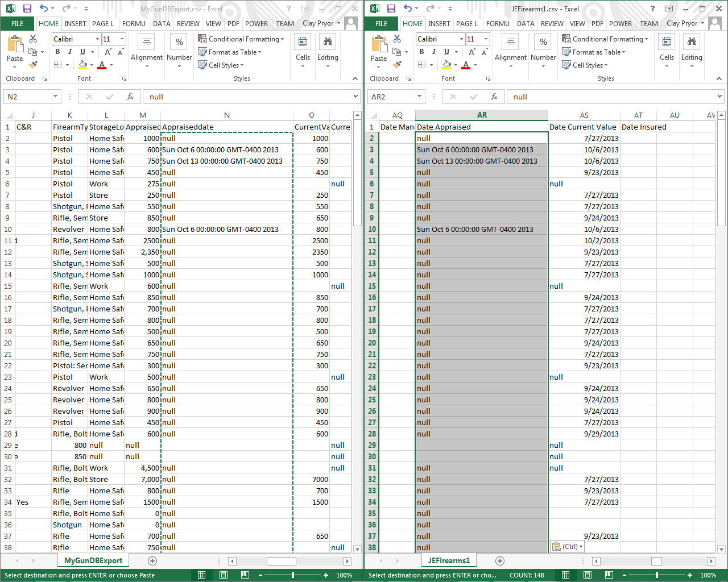Add new sheet in JEFirearms1 window
The height and width of the screenshot is (582, 728).
point(499,561)
